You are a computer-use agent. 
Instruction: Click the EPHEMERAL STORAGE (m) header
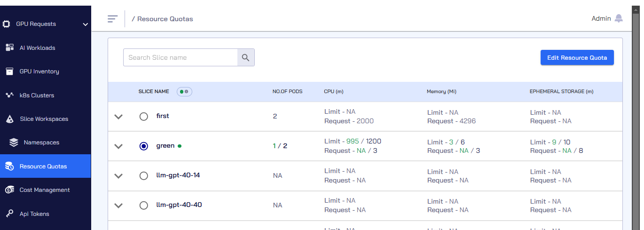tap(562, 92)
